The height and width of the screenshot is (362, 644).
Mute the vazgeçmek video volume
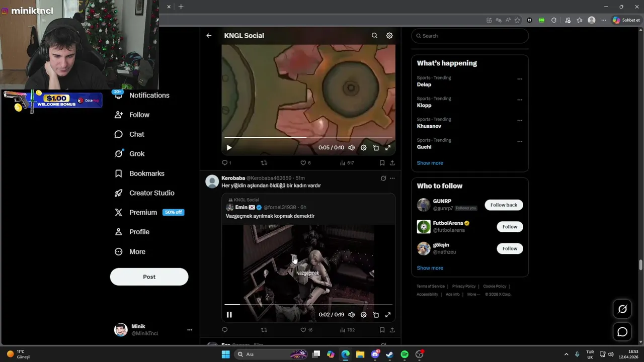tap(352, 315)
